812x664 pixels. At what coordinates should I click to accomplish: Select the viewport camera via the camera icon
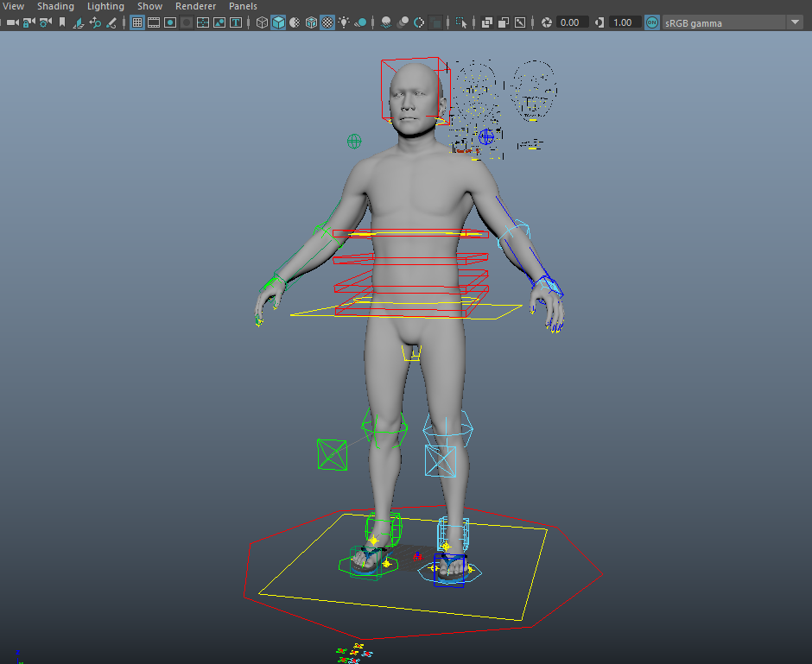pos(12,22)
